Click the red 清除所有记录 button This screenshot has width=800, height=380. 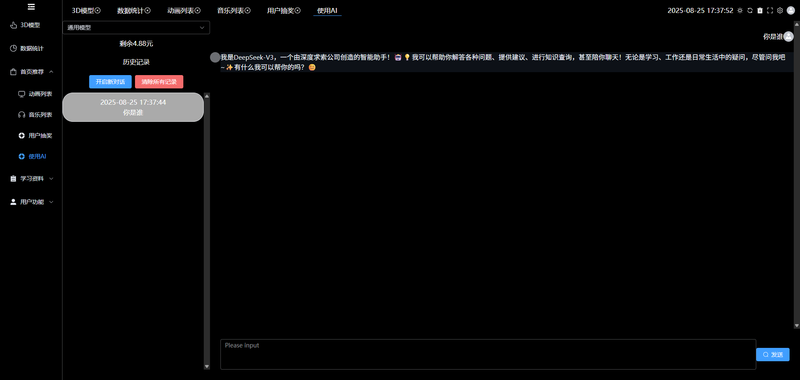click(159, 82)
